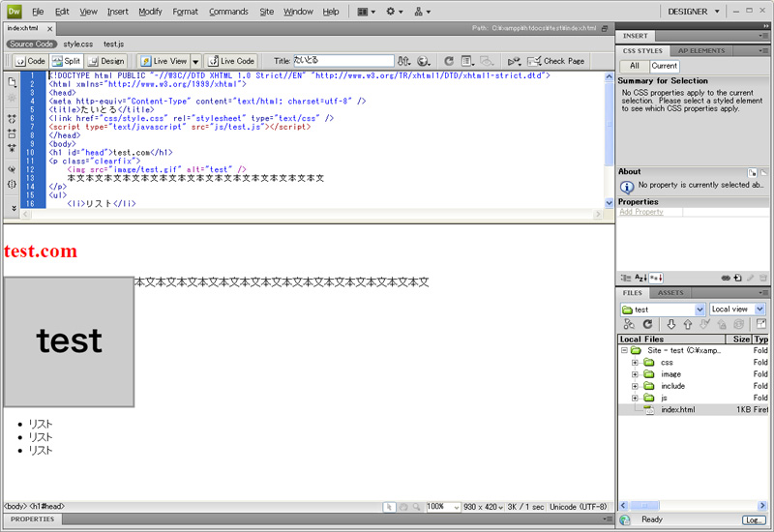Click Collapse Full Tag coding icon

click(12, 119)
